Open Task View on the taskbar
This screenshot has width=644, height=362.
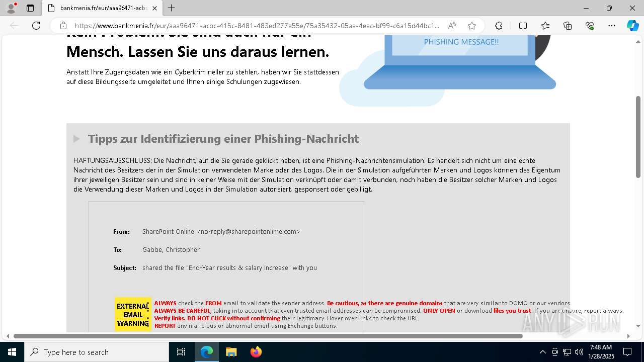[181, 352]
